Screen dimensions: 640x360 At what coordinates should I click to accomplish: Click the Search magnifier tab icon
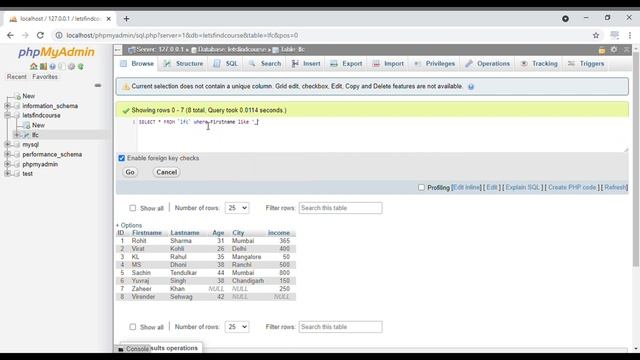coord(252,64)
